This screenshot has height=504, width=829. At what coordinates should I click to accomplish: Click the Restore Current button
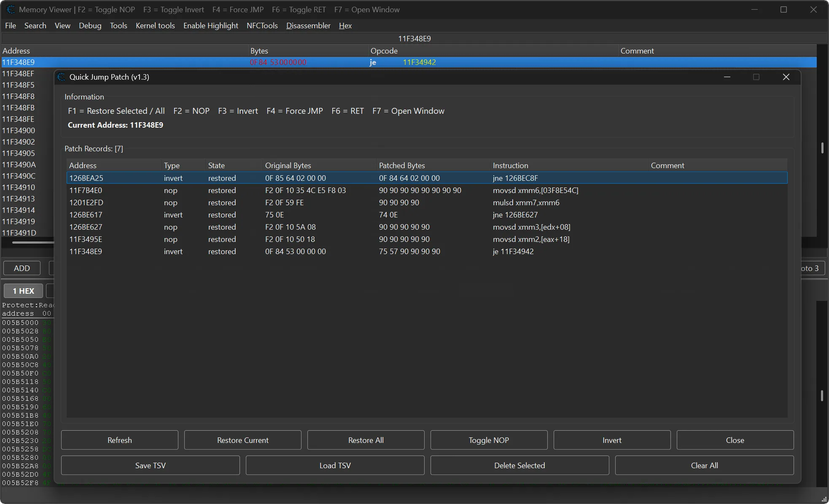tap(243, 440)
